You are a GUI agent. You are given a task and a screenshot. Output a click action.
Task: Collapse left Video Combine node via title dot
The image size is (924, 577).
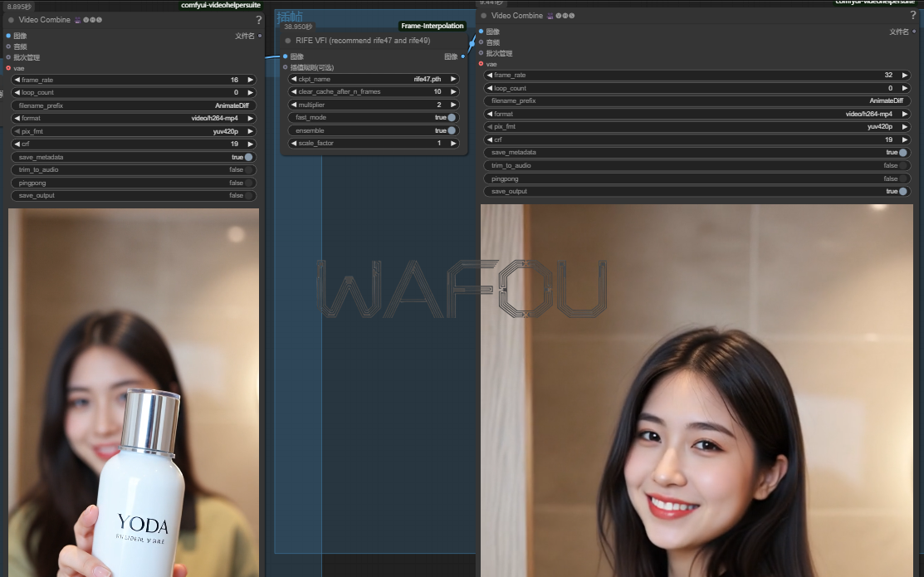11,20
